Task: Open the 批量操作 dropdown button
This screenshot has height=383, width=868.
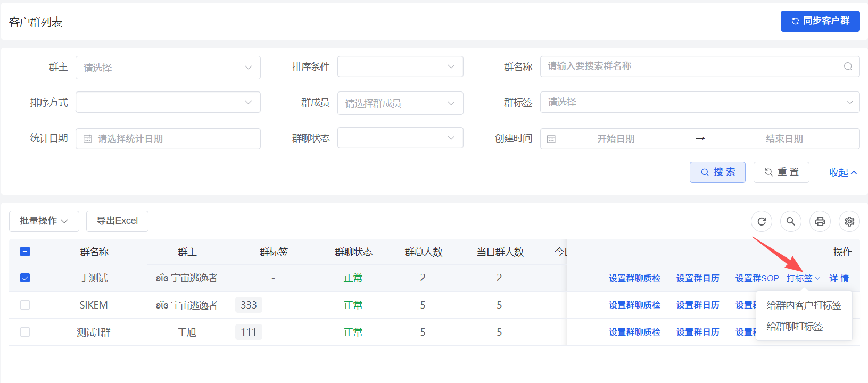Action: (x=44, y=221)
